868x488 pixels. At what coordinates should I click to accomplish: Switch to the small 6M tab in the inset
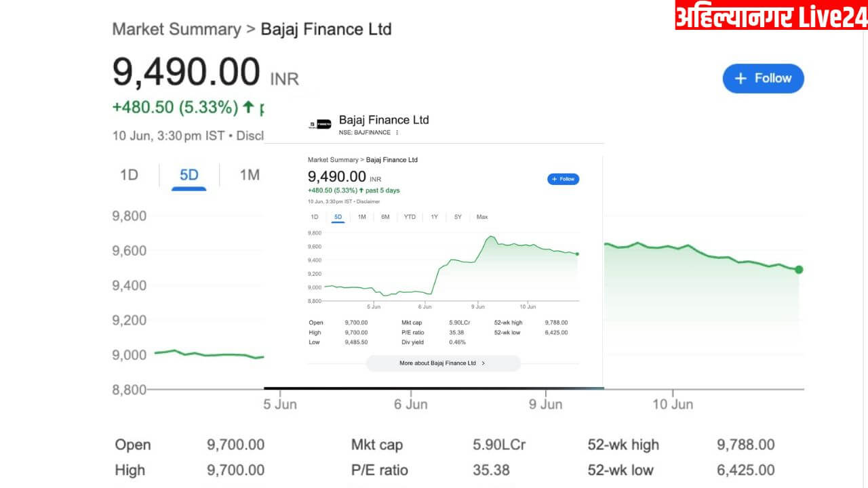(x=385, y=217)
